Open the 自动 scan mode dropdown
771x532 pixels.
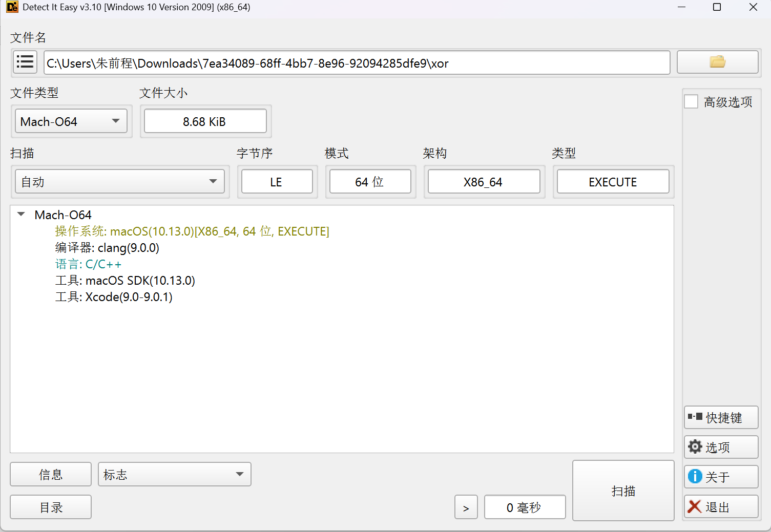point(120,182)
